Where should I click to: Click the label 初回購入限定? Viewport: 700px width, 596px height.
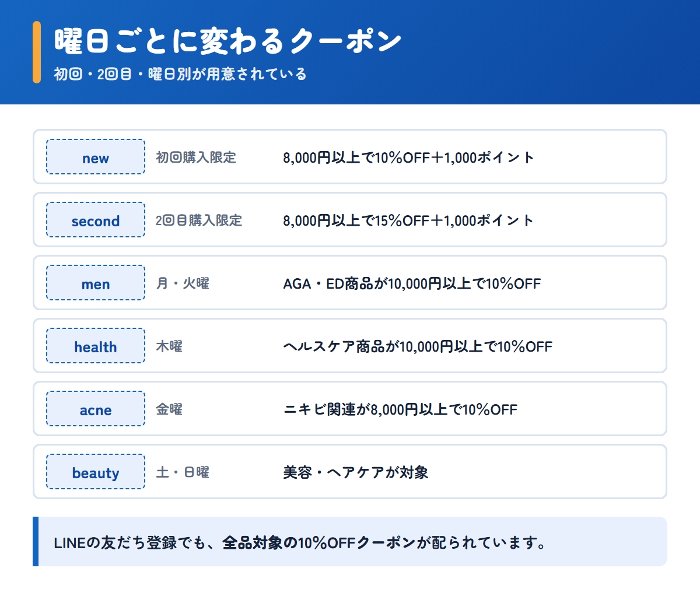click(x=196, y=157)
